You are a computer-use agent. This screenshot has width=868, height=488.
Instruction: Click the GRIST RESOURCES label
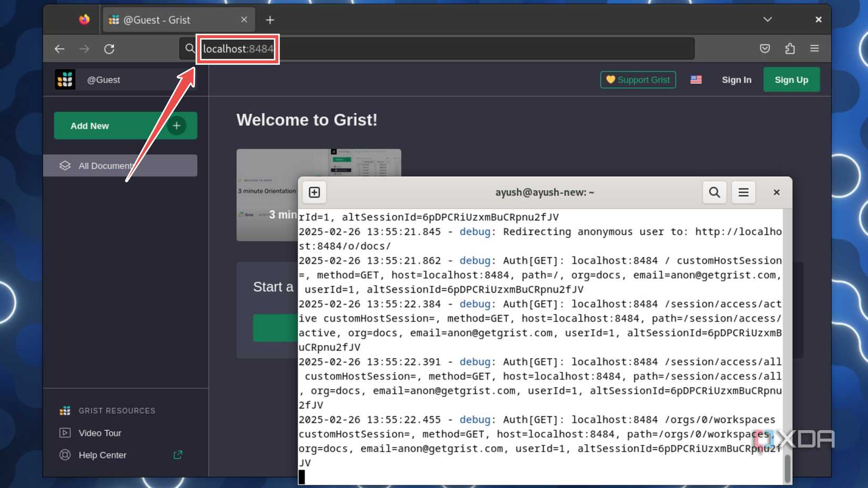117,411
